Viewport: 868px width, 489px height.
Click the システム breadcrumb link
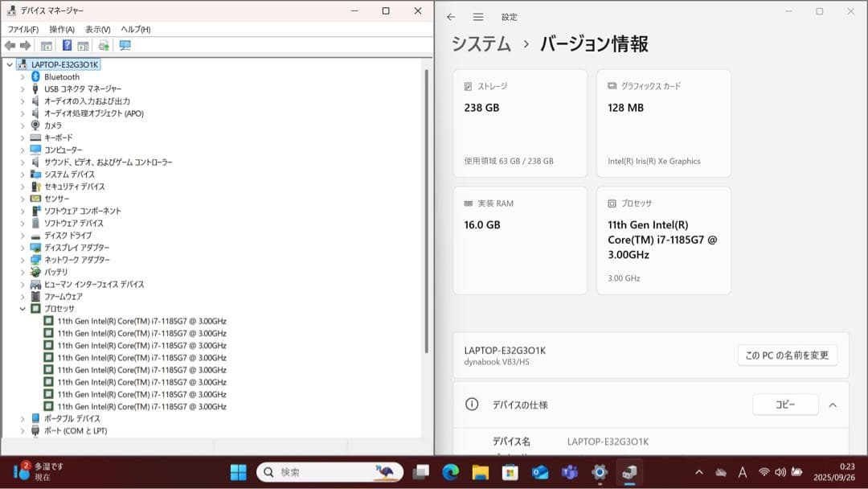pos(481,43)
